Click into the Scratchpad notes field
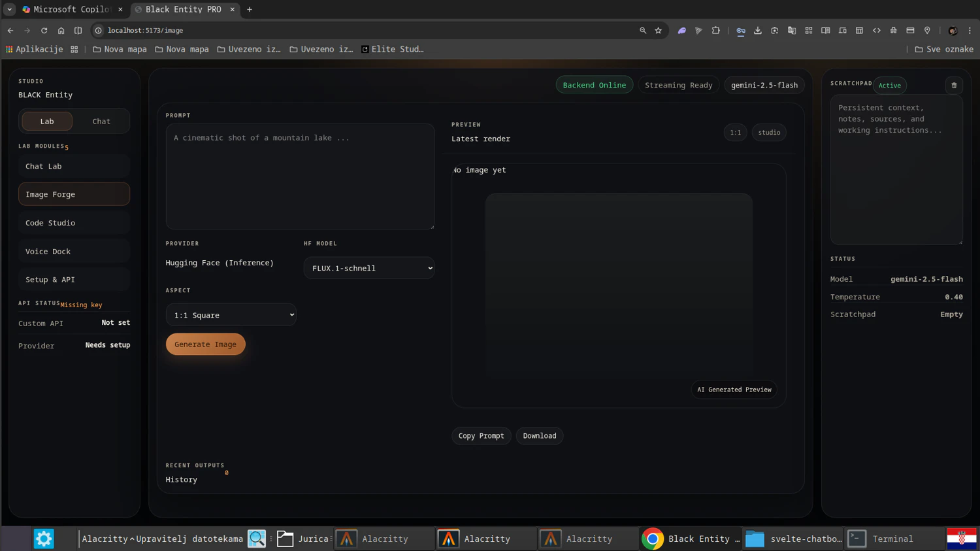 (x=896, y=170)
